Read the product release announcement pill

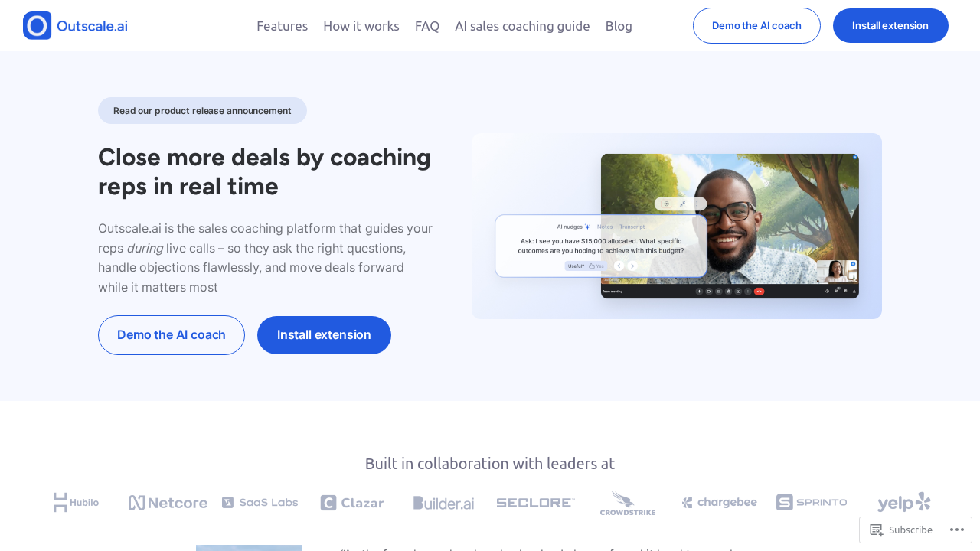pyautogui.click(x=202, y=110)
